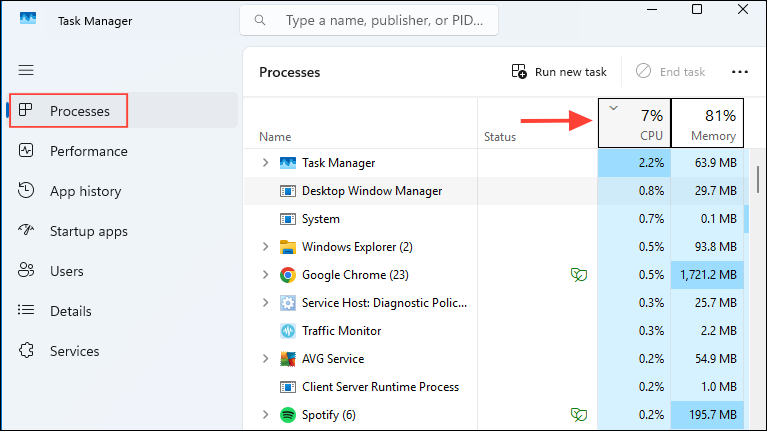Click the Services puzzle icon
This screenshot has width=767, height=431.
(26, 350)
